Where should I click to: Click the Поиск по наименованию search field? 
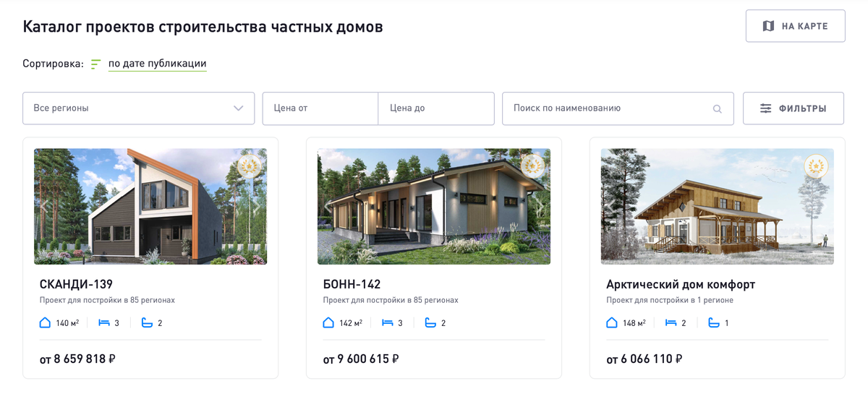[618, 108]
